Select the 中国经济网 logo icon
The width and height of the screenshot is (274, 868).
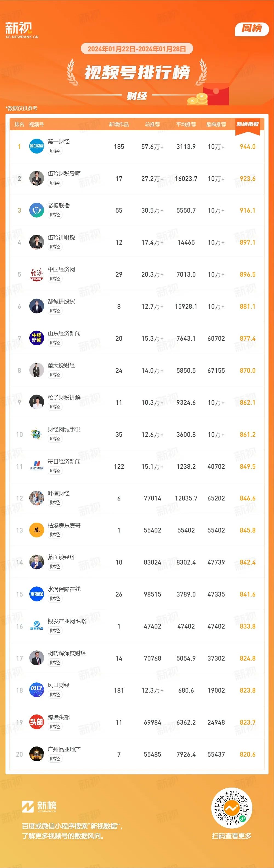[36, 274]
